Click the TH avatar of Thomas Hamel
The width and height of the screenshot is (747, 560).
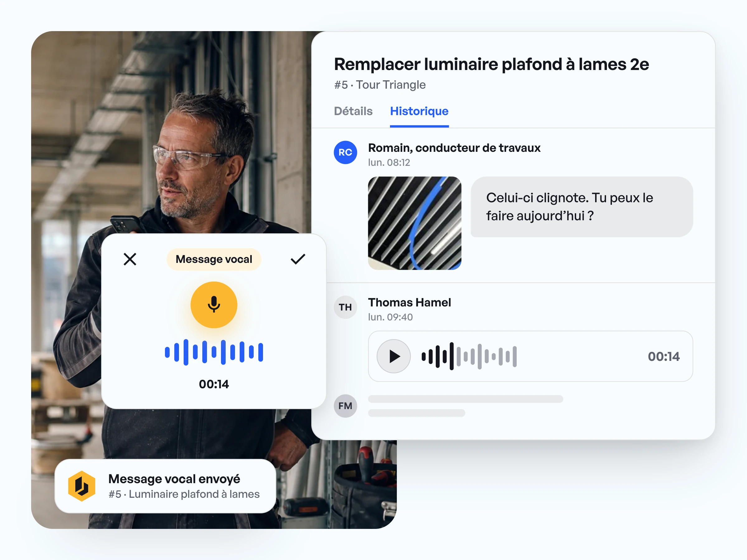[x=345, y=307]
